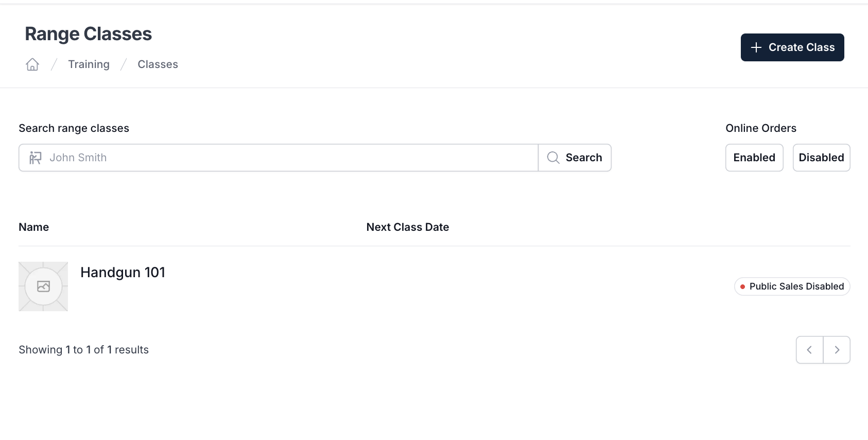Click the instructor icon in the search field

point(35,158)
